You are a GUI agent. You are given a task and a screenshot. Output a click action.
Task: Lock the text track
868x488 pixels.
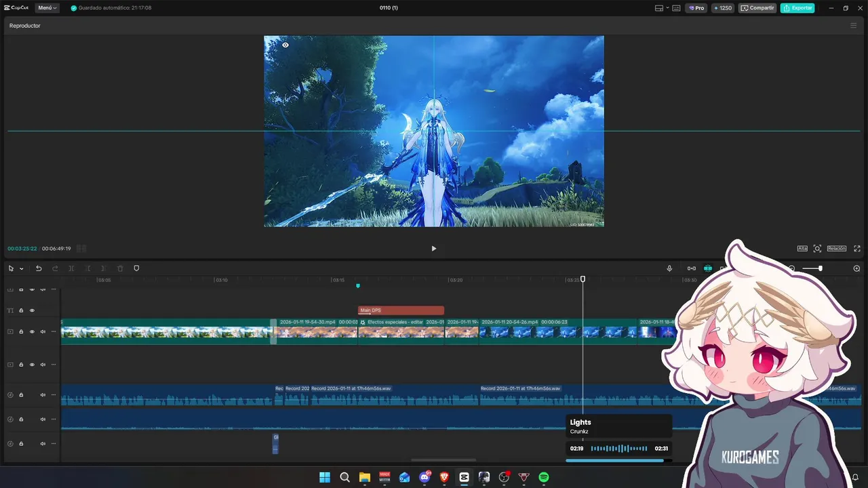[21, 310]
